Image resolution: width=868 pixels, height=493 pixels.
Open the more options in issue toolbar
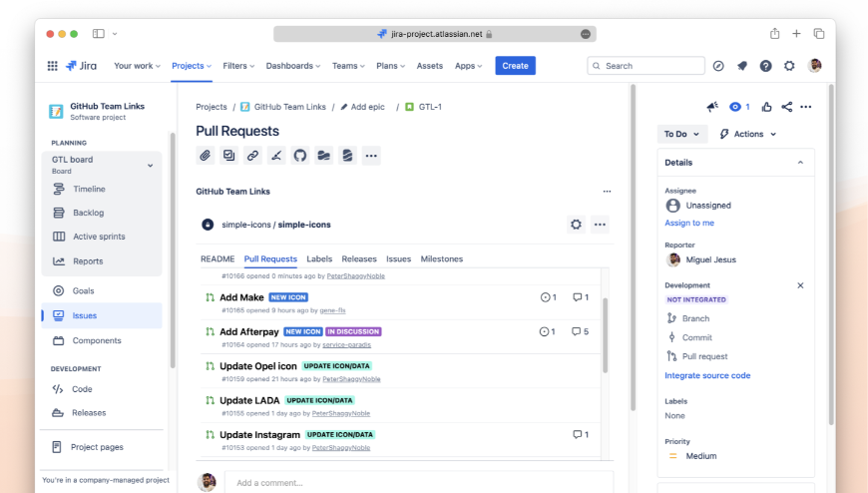coord(371,156)
